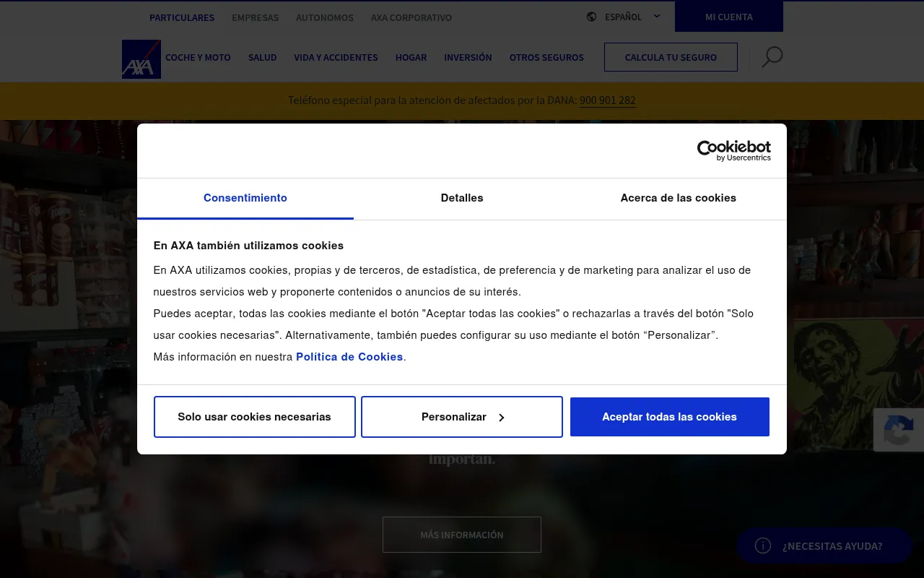
Task: Click the Más información button
Action: [462, 535]
